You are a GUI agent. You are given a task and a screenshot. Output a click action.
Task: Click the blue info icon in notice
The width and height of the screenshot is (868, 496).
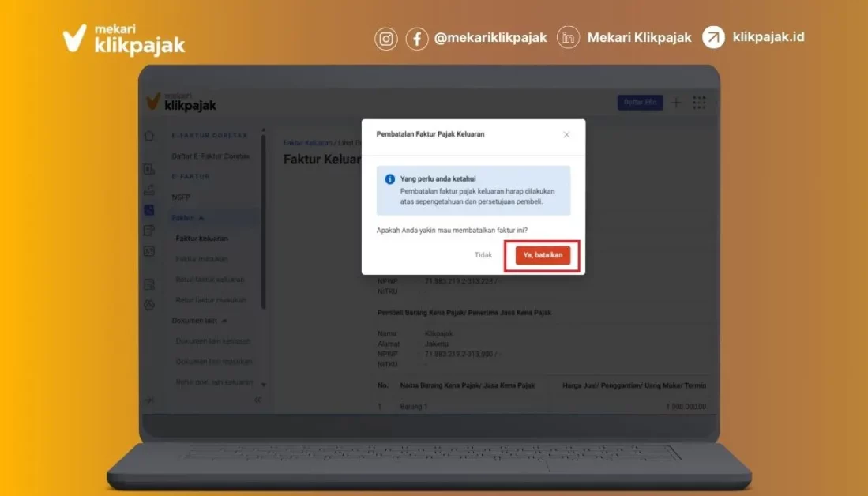tap(389, 178)
